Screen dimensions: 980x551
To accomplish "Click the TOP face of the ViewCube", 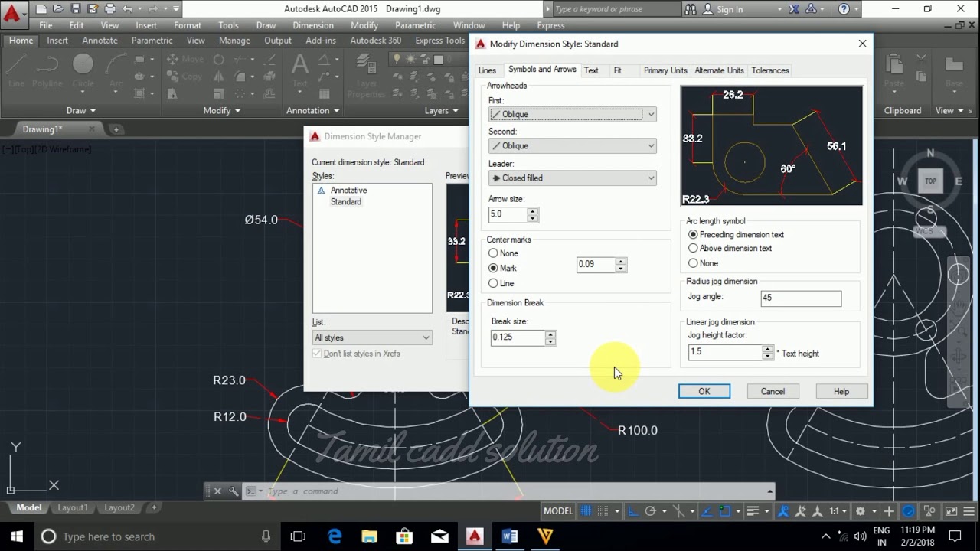I will click(x=930, y=181).
